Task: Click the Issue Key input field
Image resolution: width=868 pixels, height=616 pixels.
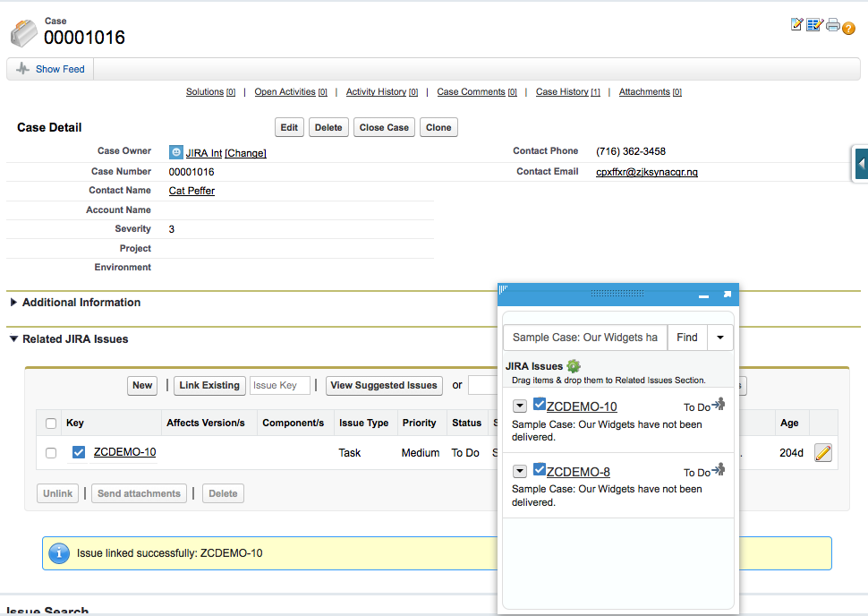Action: [x=279, y=385]
